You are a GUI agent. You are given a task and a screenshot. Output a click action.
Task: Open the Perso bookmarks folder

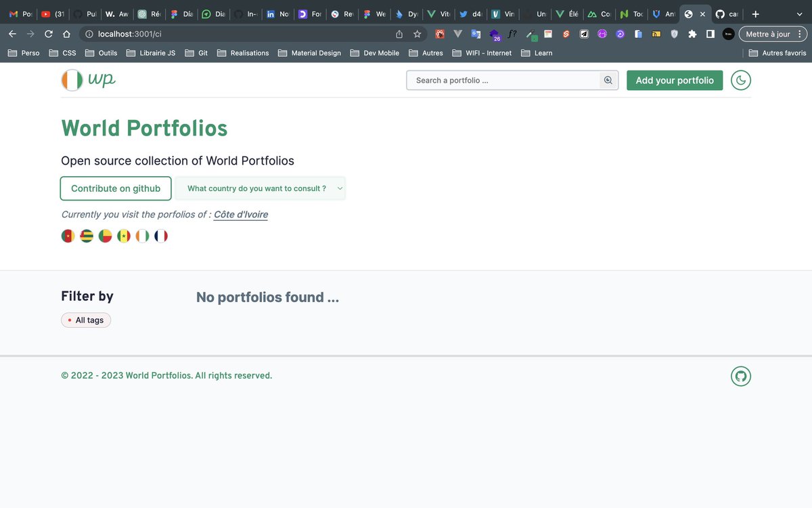point(24,53)
